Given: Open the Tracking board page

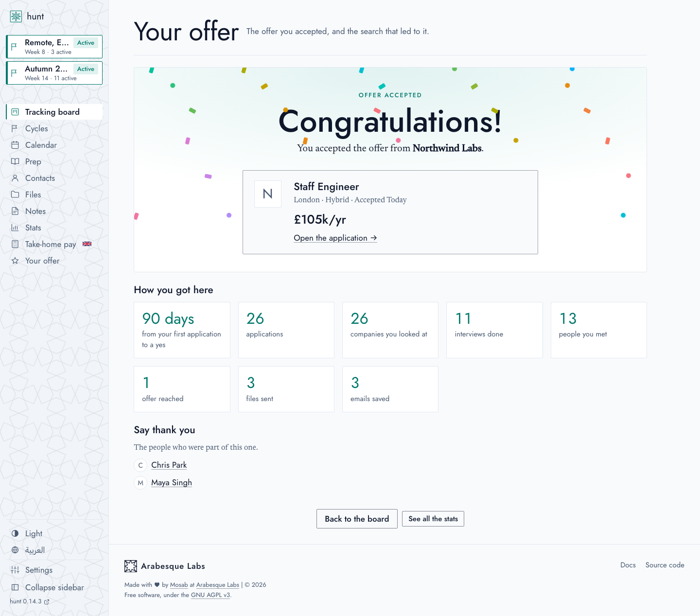Looking at the screenshot, I should point(54,112).
